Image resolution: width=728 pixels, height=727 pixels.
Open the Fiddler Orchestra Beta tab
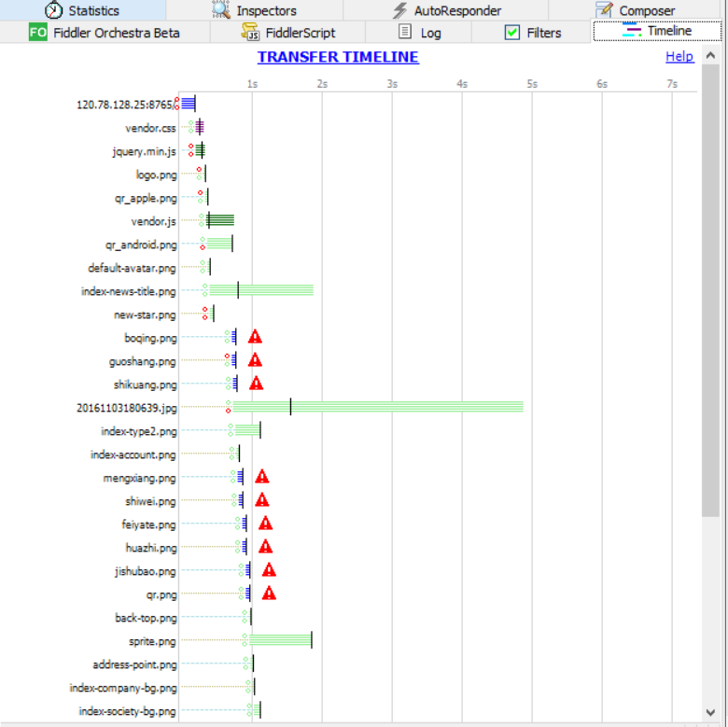[x=117, y=33]
